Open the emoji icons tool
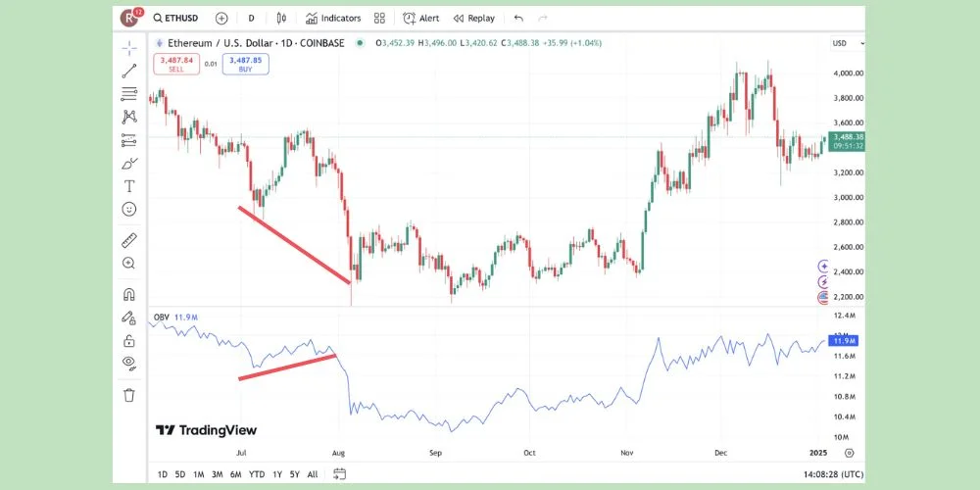The height and width of the screenshot is (490, 980). [x=129, y=209]
